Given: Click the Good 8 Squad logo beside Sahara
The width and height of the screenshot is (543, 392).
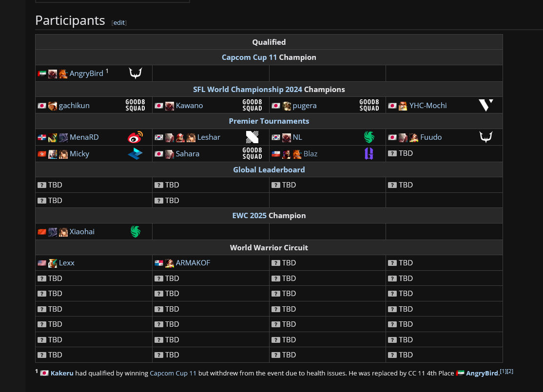Looking at the screenshot, I should point(252,153).
